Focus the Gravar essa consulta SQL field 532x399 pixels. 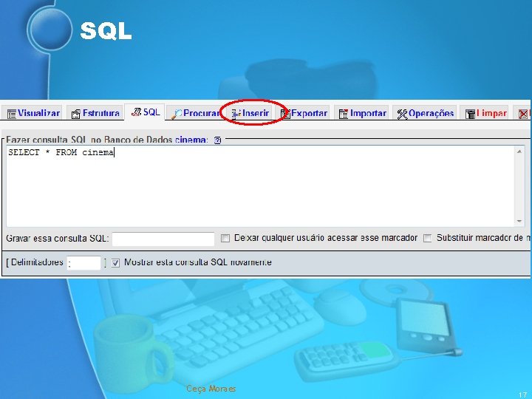point(163,239)
